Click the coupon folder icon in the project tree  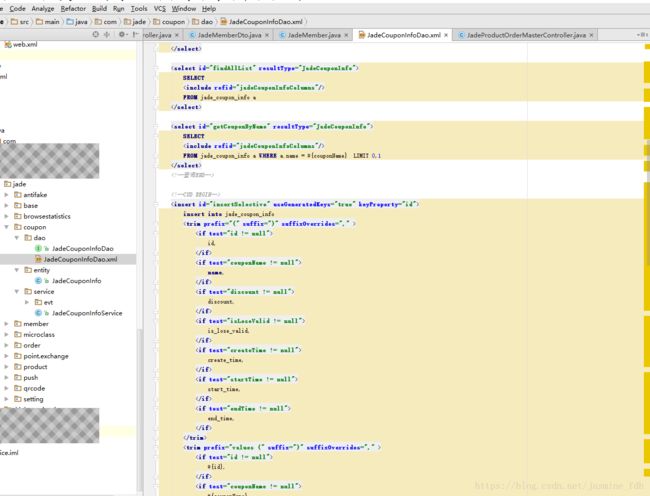(x=18, y=227)
